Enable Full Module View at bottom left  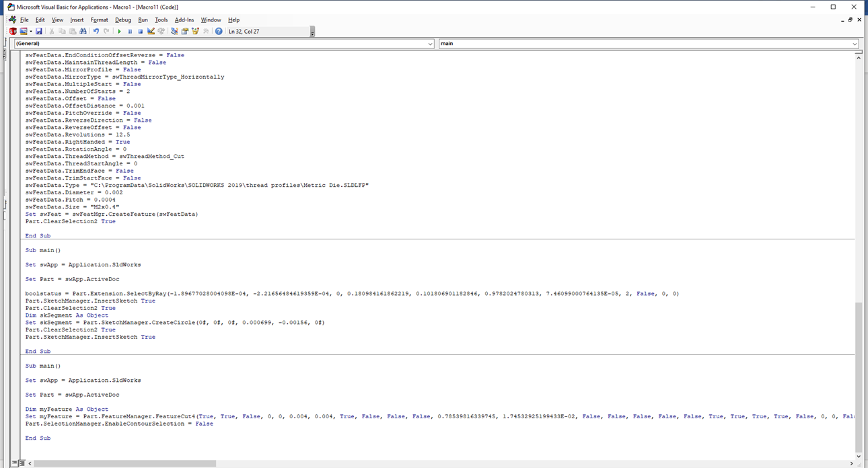point(22,463)
